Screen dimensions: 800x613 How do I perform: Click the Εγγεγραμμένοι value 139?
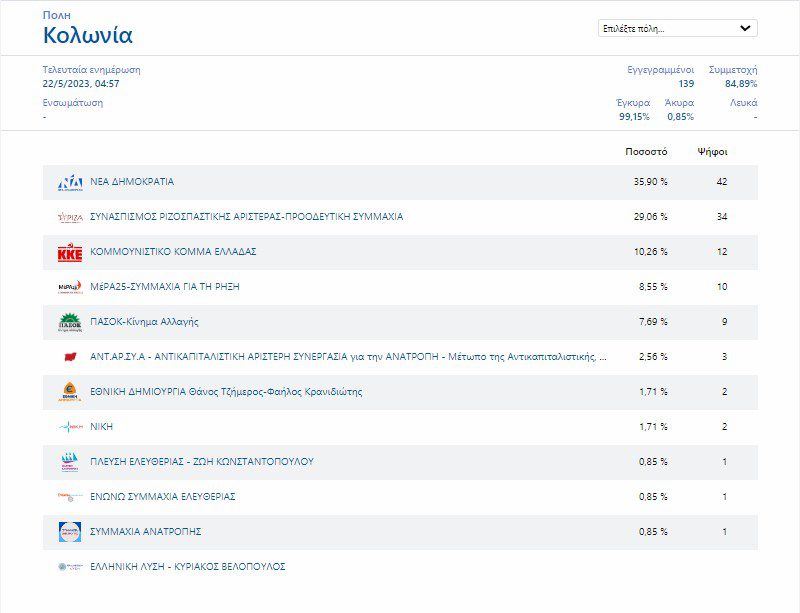tap(686, 84)
